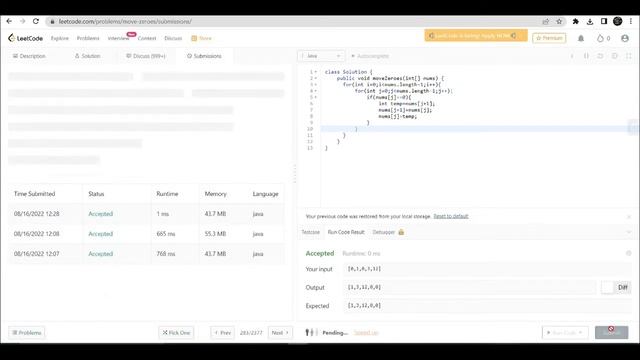Image resolution: width=640 pixels, height=360 pixels.
Task: Open the Chrome profile avatar
Action: click(x=618, y=21)
